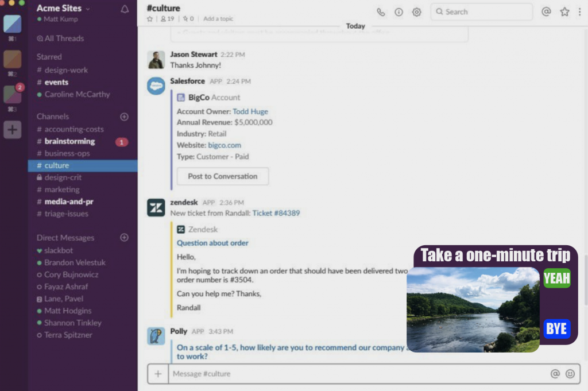Start new direct message plus icon
This screenshot has height=391, width=588.
(124, 238)
